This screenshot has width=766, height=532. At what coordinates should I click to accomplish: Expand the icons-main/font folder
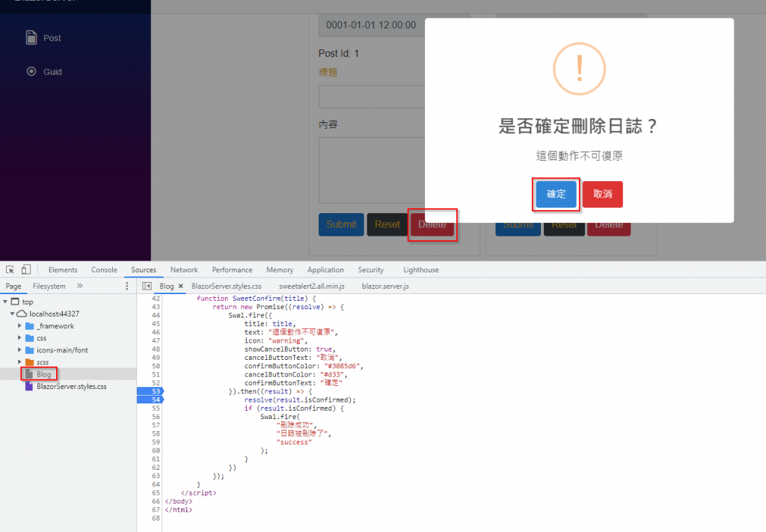point(19,349)
